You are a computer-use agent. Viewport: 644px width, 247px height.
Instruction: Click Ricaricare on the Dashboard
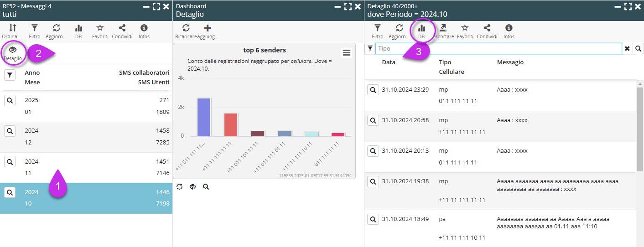[186, 31]
